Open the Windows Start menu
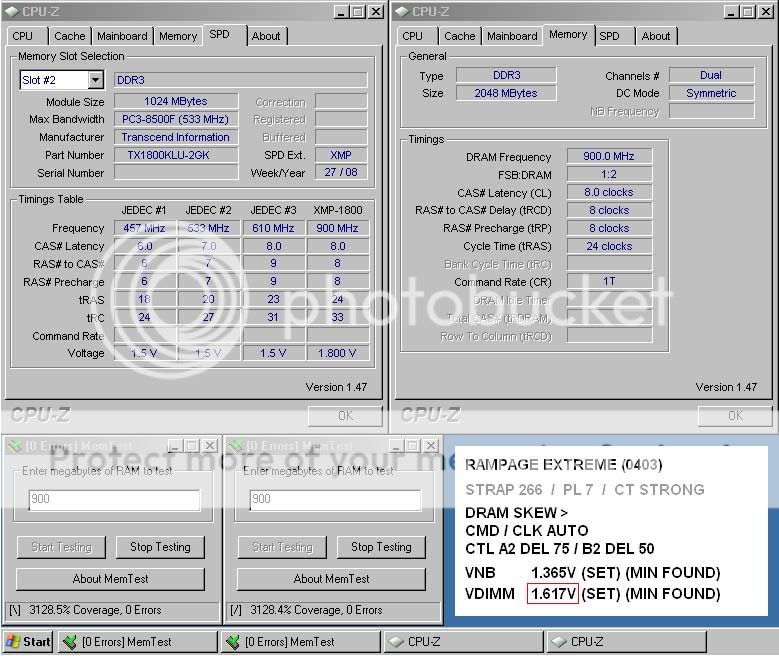The width and height of the screenshot is (779, 656). pyautogui.click(x=28, y=642)
